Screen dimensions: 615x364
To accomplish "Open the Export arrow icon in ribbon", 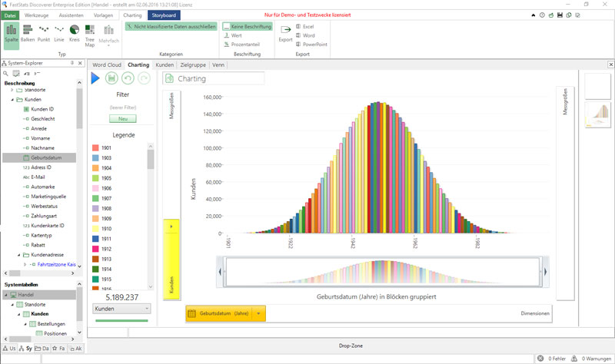I will [x=285, y=33].
